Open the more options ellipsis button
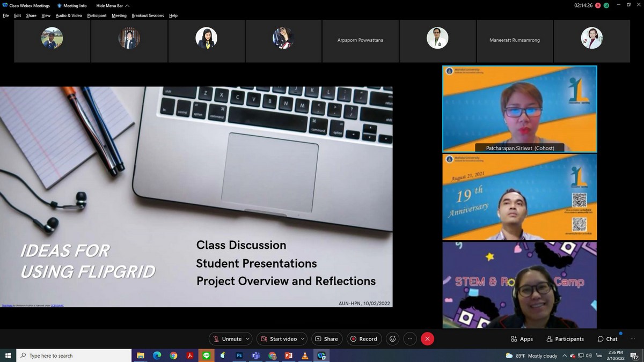Viewport: 644px width, 362px height. 410,339
